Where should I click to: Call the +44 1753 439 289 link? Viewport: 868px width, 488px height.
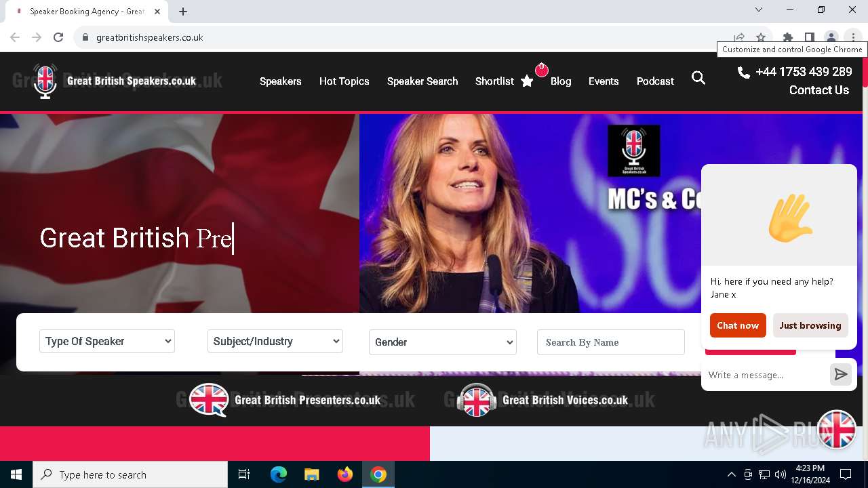(804, 72)
